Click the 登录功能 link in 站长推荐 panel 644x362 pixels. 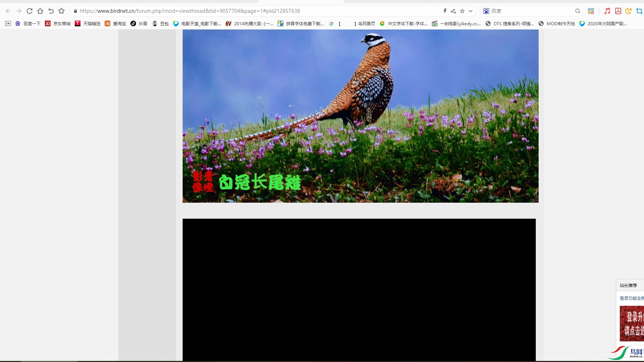coord(631,298)
